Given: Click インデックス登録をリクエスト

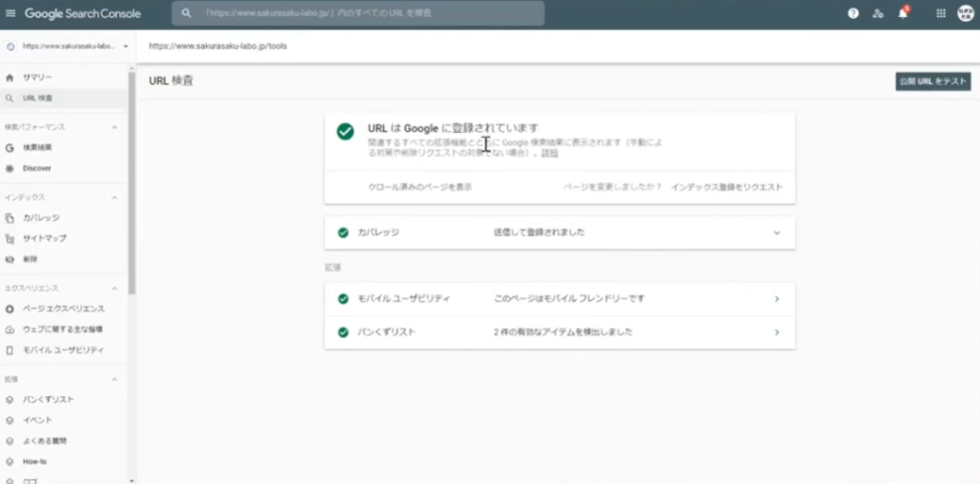Looking at the screenshot, I should click(727, 187).
